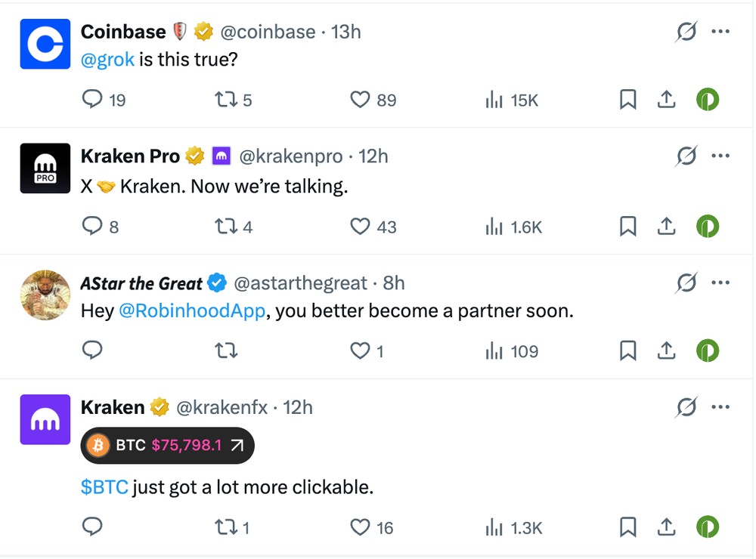Click Kraken affiliate badge beside Kraken Pro
This screenshot has height=559, width=756.
[222, 156]
